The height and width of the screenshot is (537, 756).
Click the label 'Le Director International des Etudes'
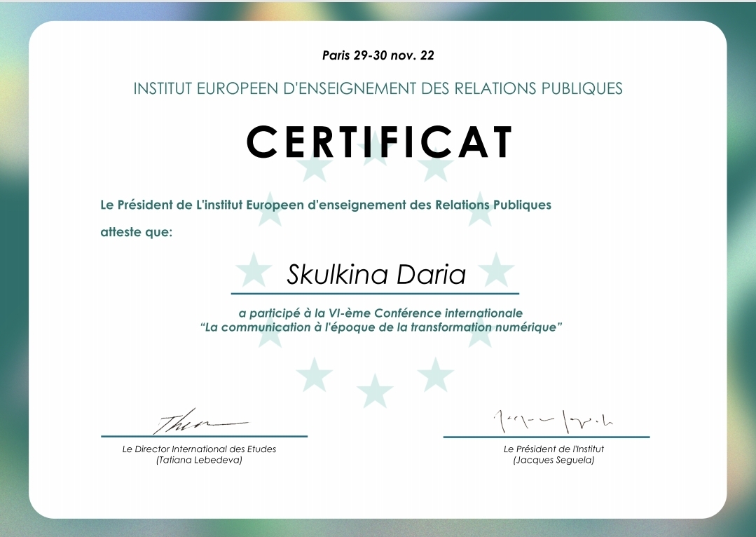pos(199,449)
